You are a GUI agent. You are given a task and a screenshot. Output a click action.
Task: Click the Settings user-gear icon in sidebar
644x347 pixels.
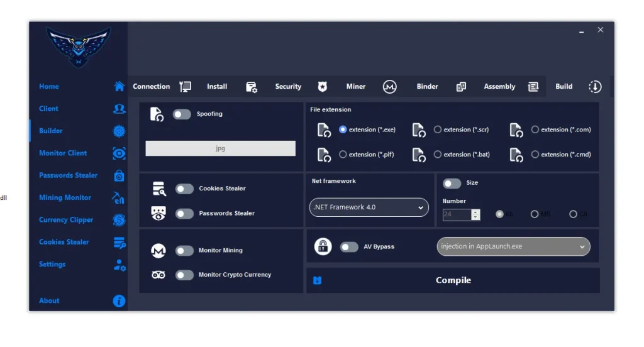(x=119, y=265)
